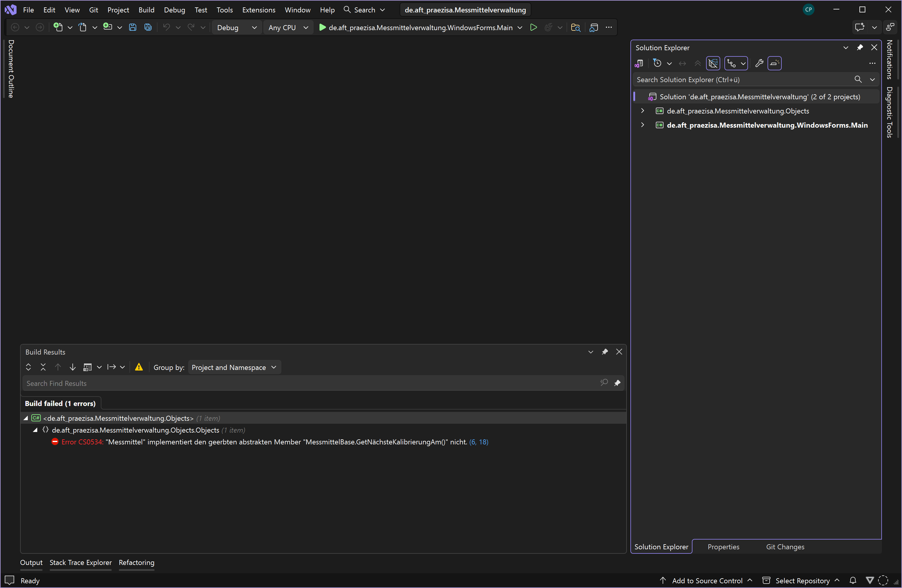Toggle pin on Solution Explorer panel
902x588 pixels.
point(859,47)
